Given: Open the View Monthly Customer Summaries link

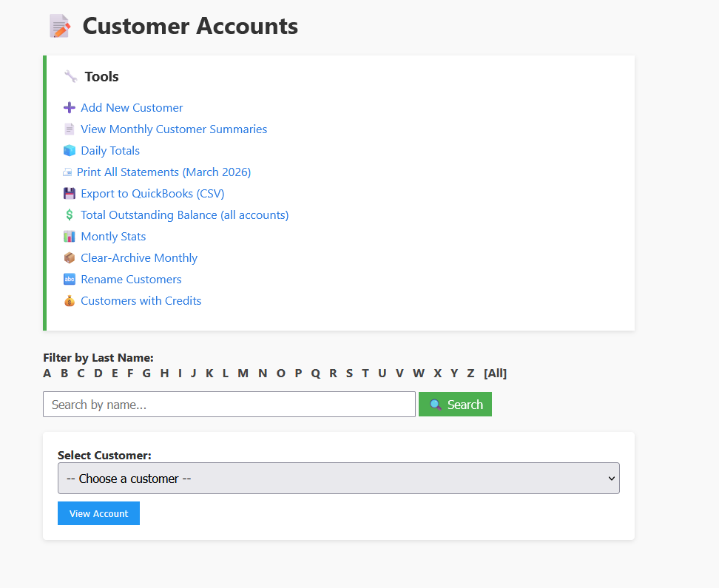Looking at the screenshot, I should (174, 129).
